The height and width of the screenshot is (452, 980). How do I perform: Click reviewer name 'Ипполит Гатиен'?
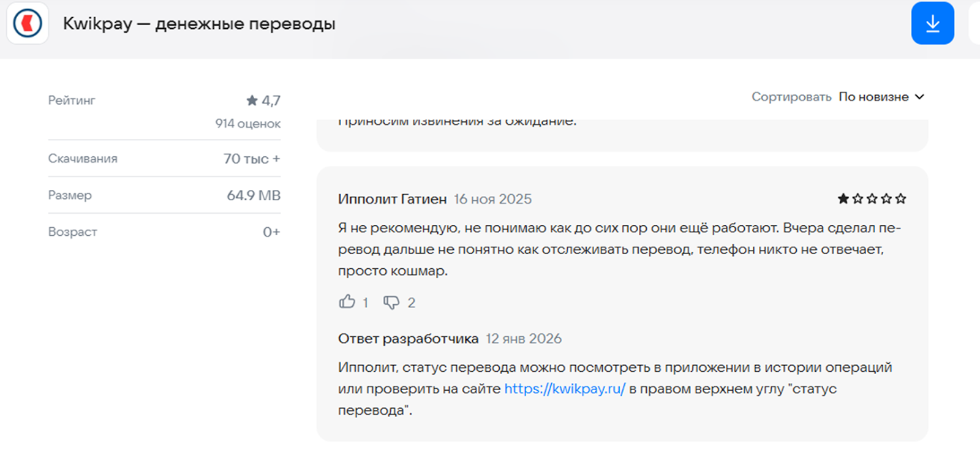point(392,199)
